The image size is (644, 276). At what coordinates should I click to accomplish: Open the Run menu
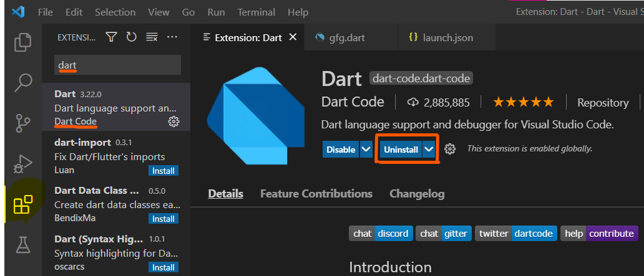[216, 12]
